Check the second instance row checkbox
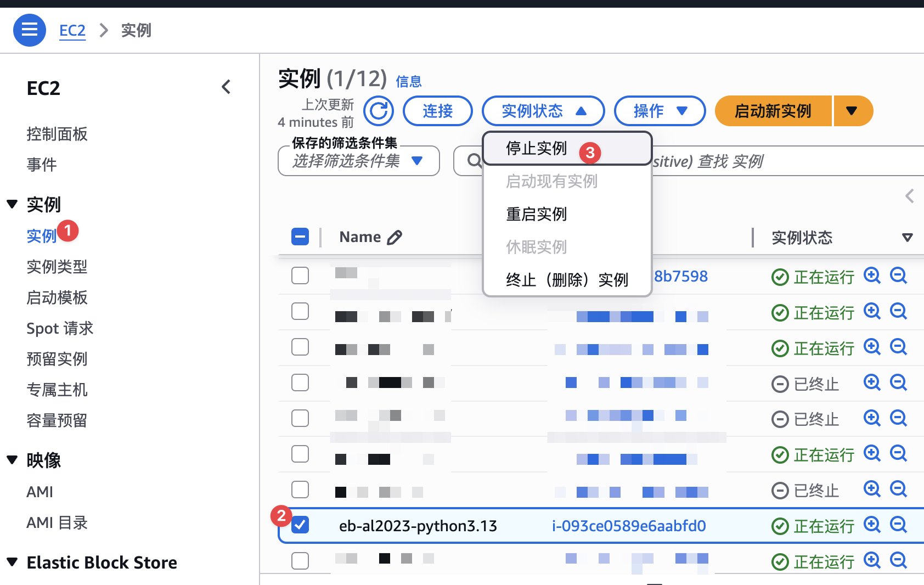The height and width of the screenshot is (585, 924). (x=300, y=311)
